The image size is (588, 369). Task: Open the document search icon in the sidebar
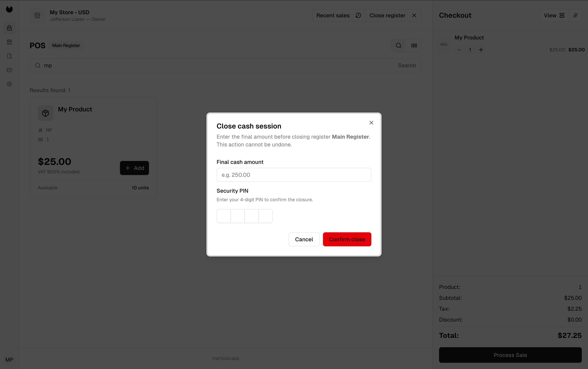[x=10, y=56]
